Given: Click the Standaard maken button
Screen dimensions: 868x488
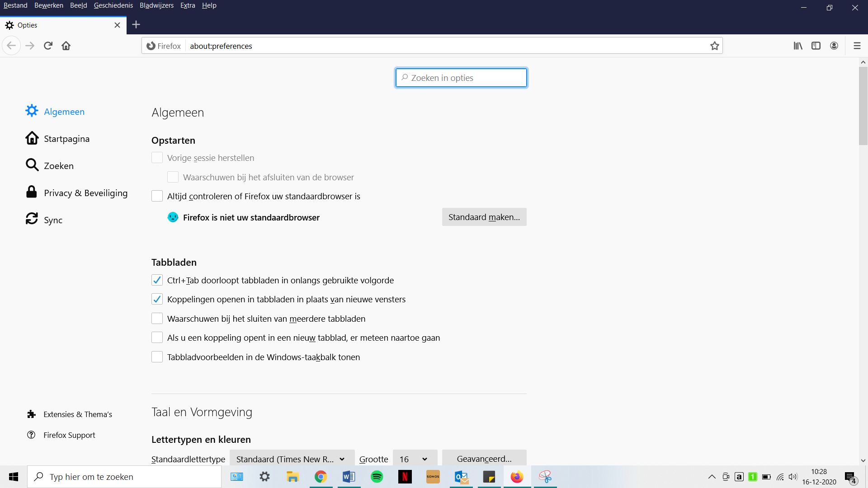Looking at the screenshot, I should click(x=484, y=217).
